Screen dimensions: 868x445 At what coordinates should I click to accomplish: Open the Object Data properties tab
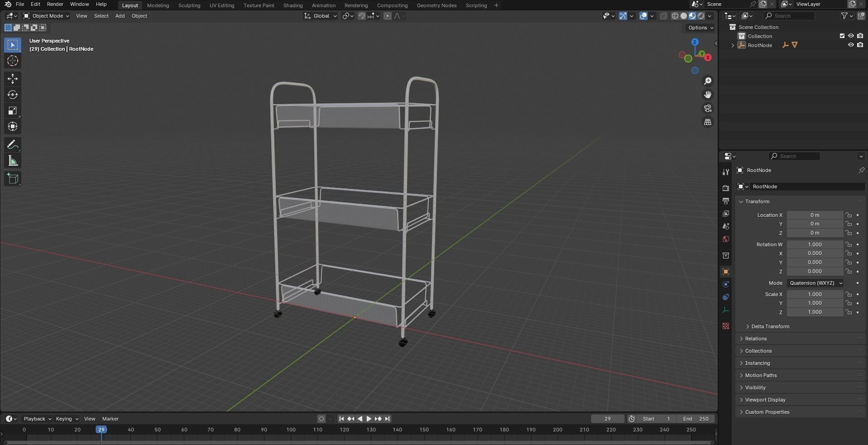tap(726, 310)
